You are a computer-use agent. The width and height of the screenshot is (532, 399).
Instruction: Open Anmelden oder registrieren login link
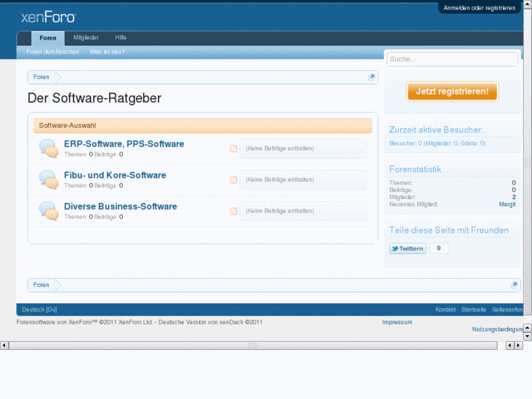(479, 7)
